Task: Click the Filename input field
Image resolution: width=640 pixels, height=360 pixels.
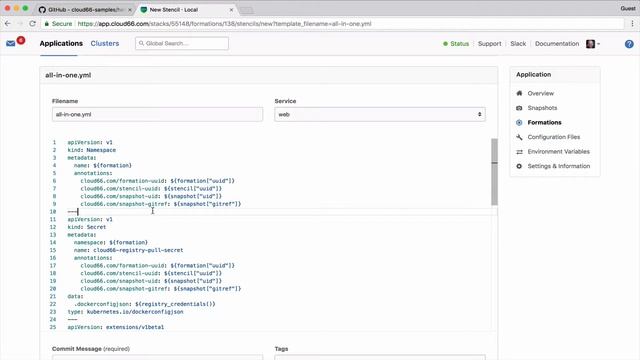Action: (x=157, y=114)
